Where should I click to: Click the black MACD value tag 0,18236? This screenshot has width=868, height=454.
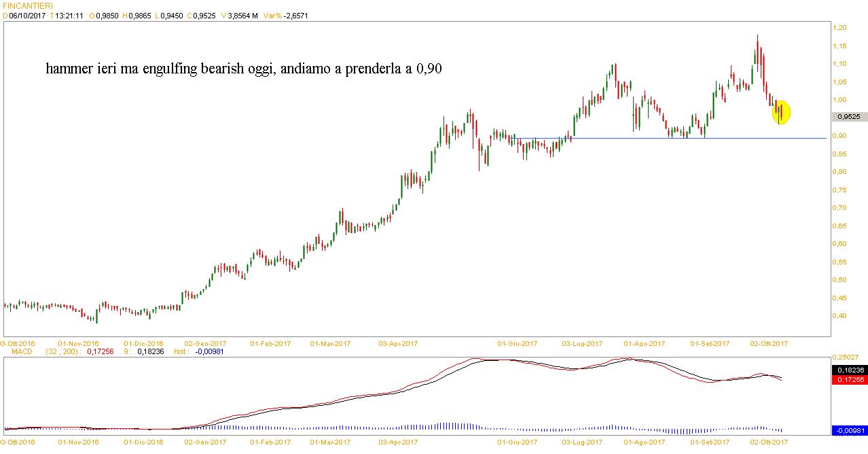(849, 369)
